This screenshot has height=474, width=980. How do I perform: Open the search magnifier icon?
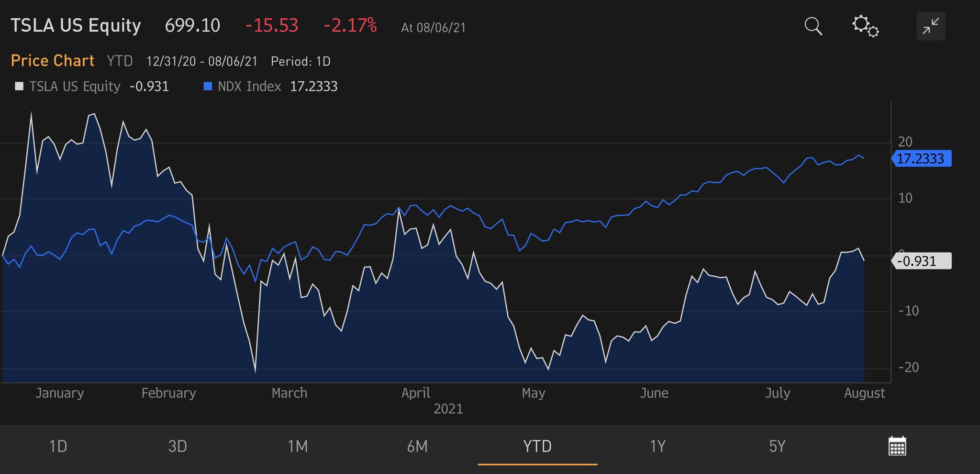tap(813, 26)
